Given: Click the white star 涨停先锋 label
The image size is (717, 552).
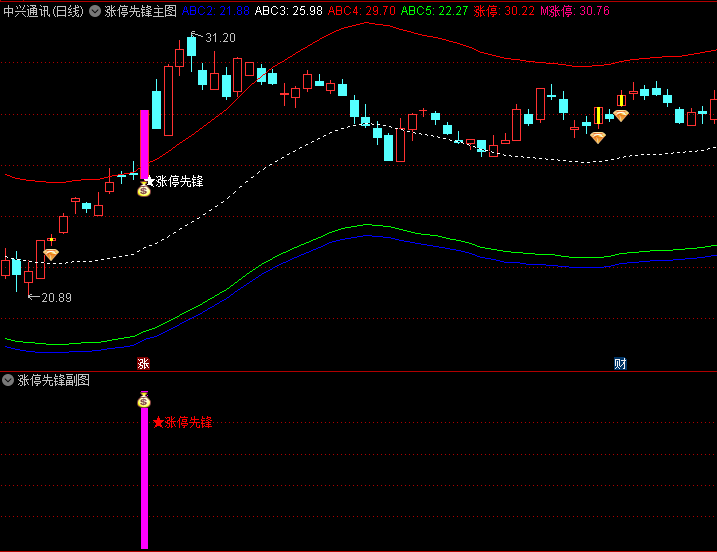Looking at the screenshot, I should coord(174,182).
